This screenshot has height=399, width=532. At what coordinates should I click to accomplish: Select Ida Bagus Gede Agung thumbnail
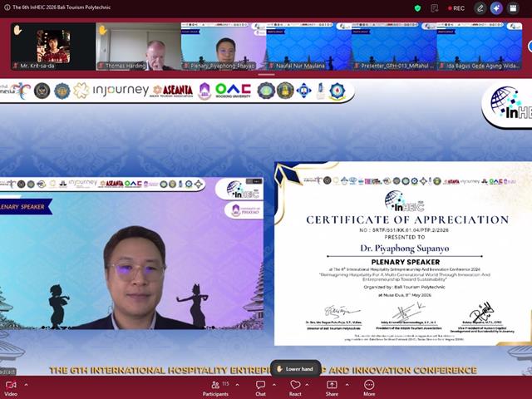click(x=479, y=47)
